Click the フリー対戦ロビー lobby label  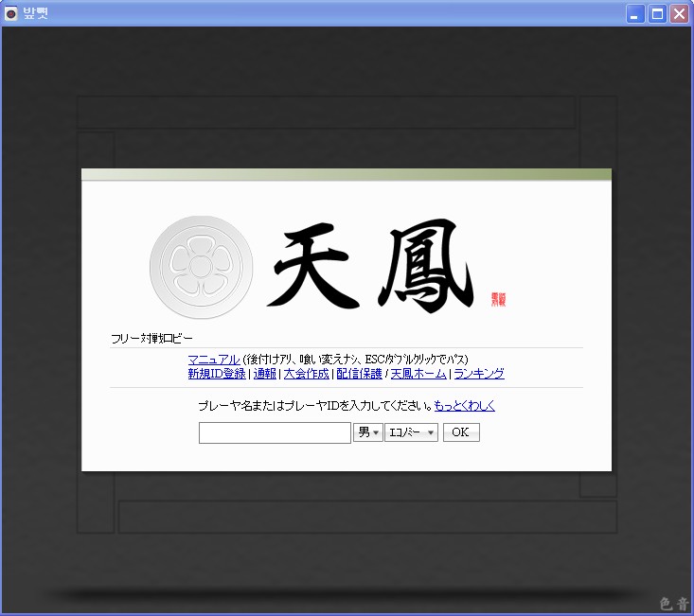point(151,339)
